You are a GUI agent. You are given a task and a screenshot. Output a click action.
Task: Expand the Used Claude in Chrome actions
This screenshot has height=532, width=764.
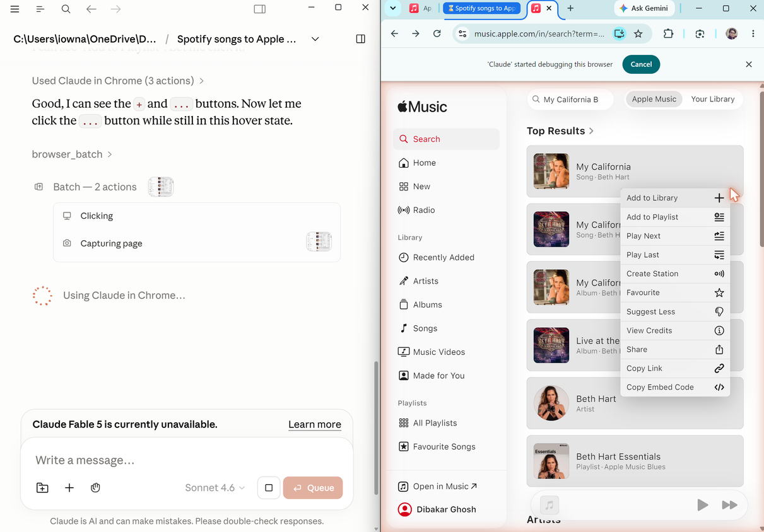(118, 81)
